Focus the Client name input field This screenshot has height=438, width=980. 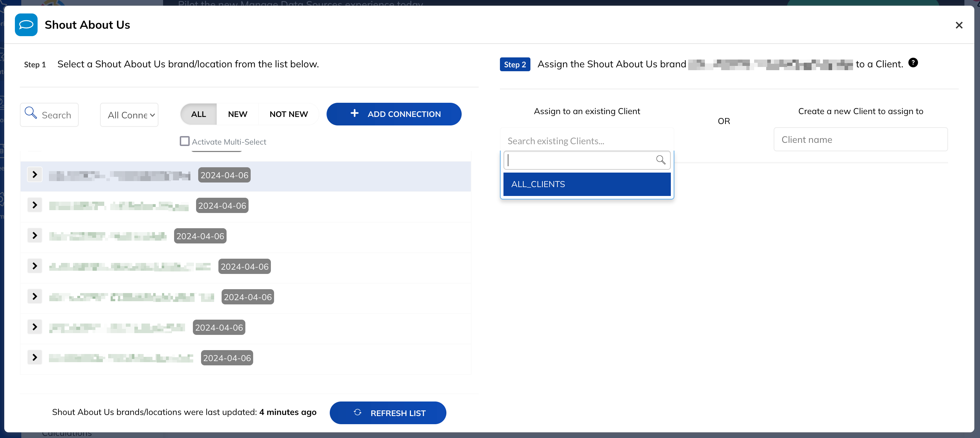point(861,140)
